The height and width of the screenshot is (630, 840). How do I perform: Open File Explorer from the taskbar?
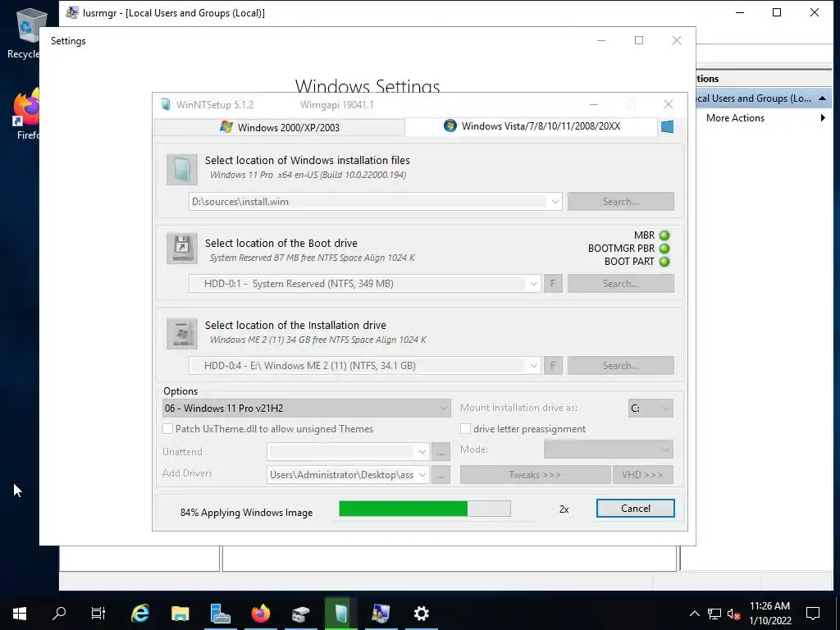(180, 614)
